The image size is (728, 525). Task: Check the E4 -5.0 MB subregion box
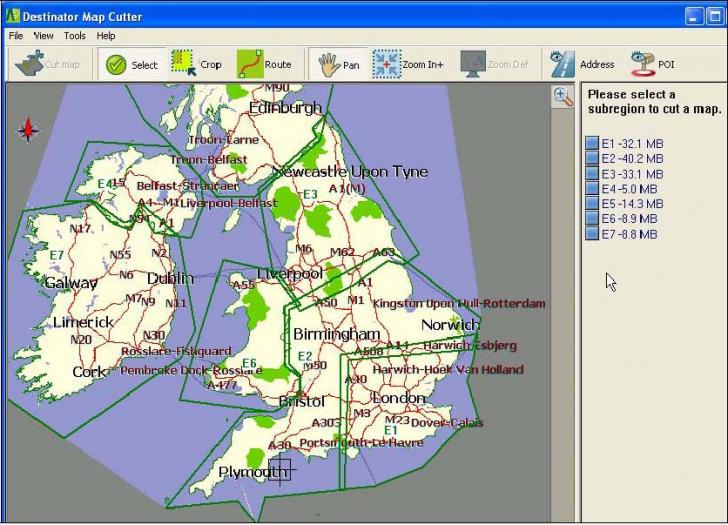pos(592,188)
